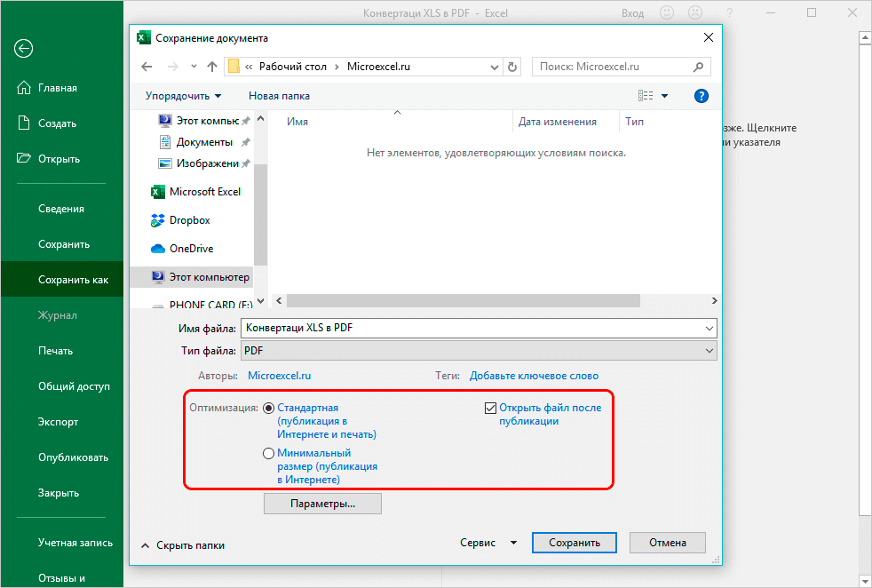Viewport: 872px width, 588px height.
Task: Click the blue help question mark icon
Action: pyautogui.click(x=701, y=95)
